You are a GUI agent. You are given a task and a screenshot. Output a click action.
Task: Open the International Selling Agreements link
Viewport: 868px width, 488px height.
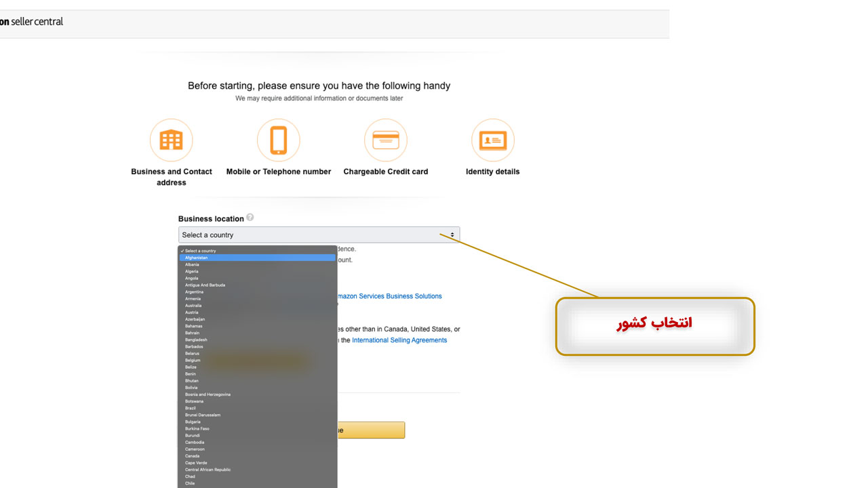coord(399,340)
